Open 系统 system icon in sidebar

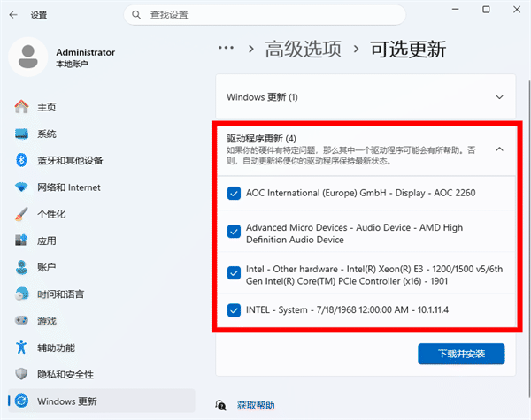21,134
